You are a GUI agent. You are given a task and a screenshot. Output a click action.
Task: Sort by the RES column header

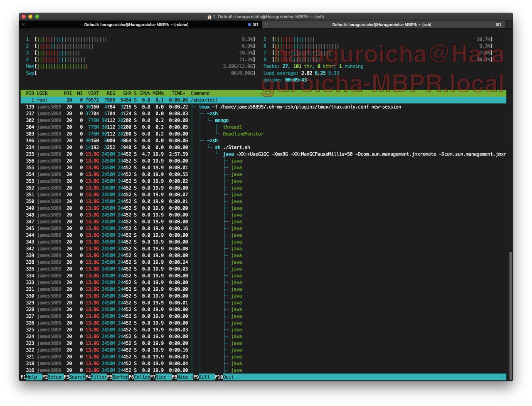pos(111,93)
